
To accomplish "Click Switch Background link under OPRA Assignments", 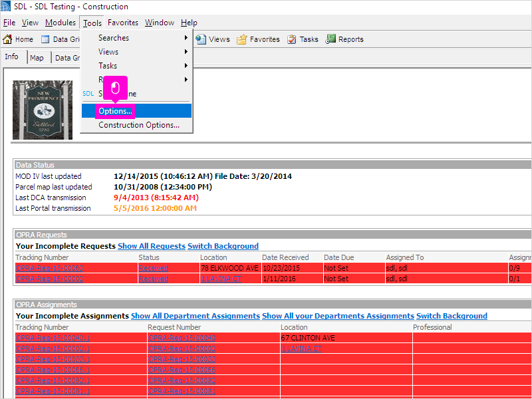I will (452, 316).
